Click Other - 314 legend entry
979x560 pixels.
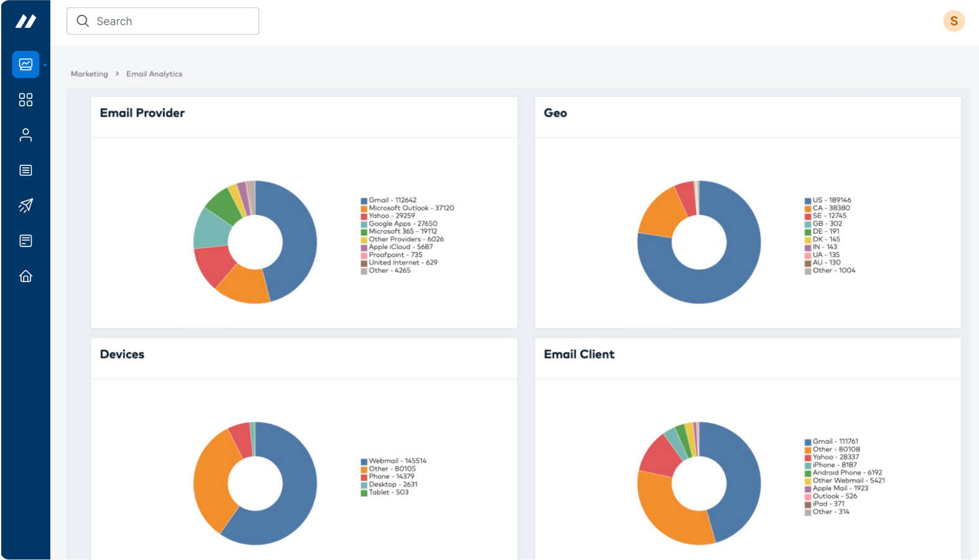(827, 512)
